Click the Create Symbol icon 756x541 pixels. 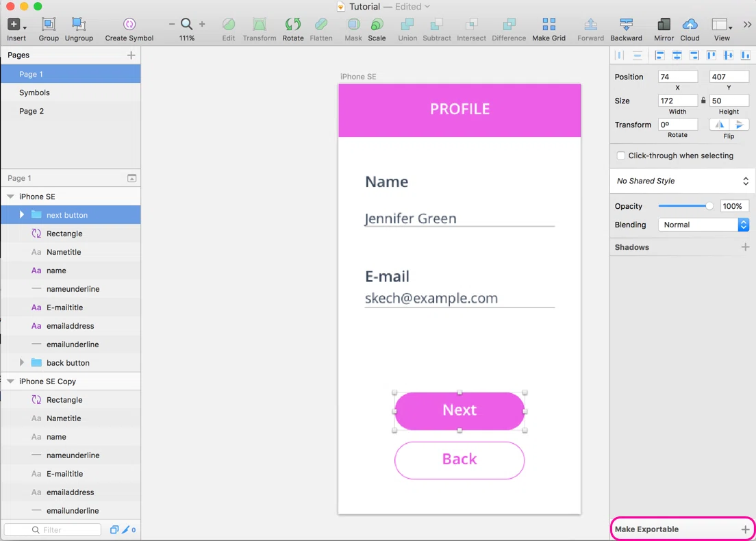[x=129, y=24]
